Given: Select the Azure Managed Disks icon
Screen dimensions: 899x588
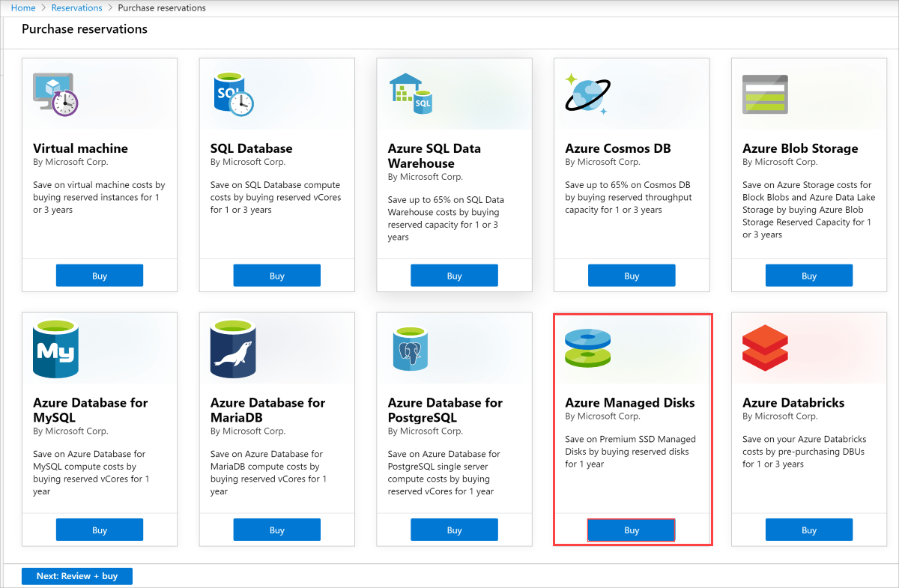Looking at the screenshot, I should [x=587, y=348].
